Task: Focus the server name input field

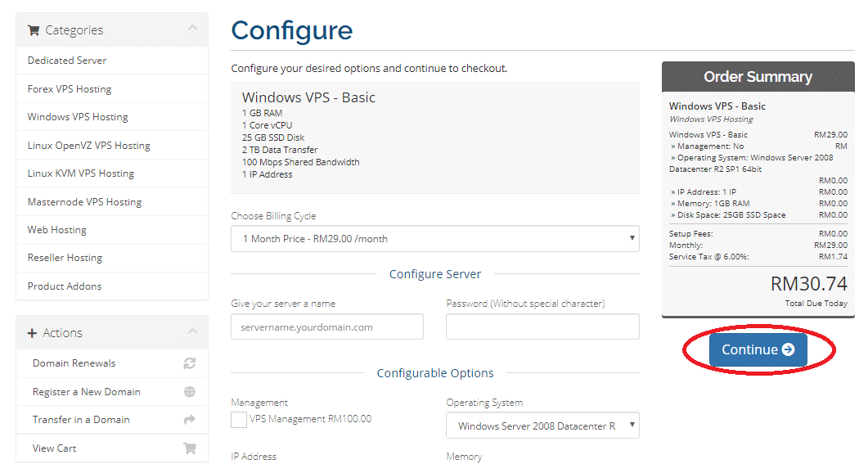Action: click(327, 327)
